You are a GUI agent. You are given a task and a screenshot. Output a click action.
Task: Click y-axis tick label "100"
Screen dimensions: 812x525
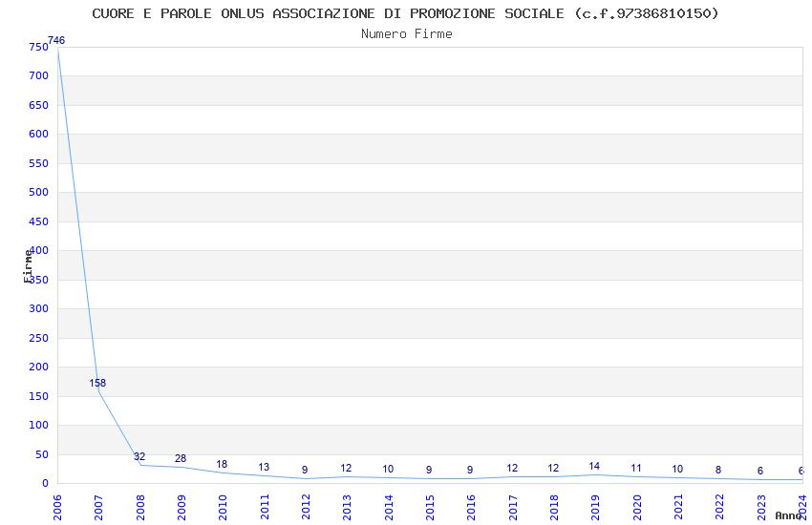pyautogui.click(x=39, y=425)
